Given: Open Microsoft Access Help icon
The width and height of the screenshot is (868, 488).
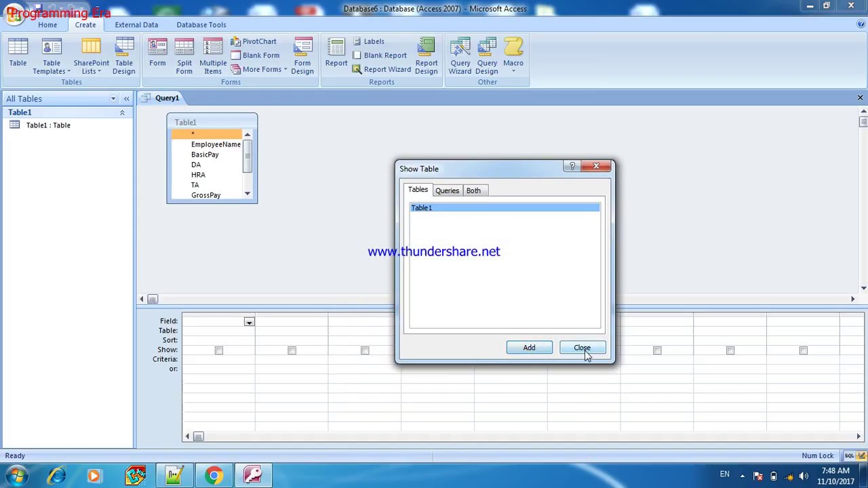Looking at the screenshot, I should 861,24.
